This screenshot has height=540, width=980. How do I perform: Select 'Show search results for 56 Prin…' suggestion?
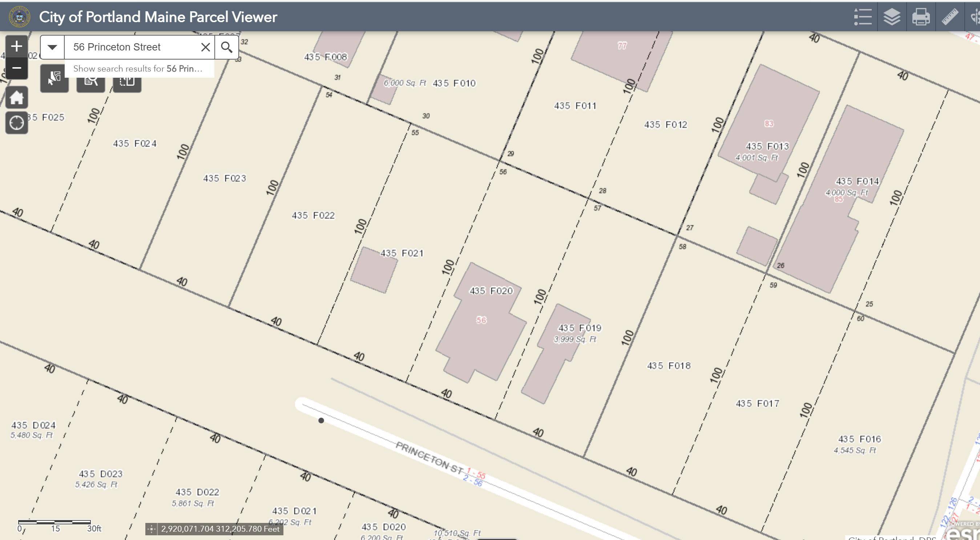138,69
